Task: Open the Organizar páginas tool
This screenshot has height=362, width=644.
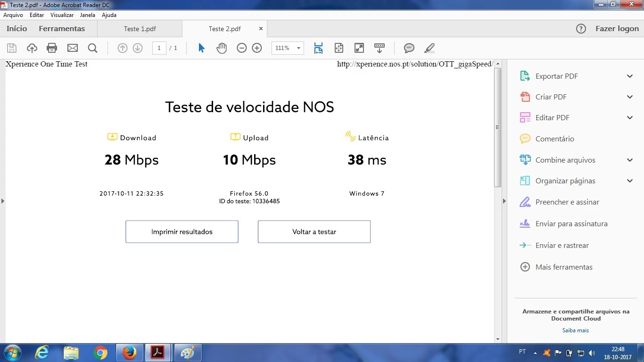Action: (x=565, y=181)
